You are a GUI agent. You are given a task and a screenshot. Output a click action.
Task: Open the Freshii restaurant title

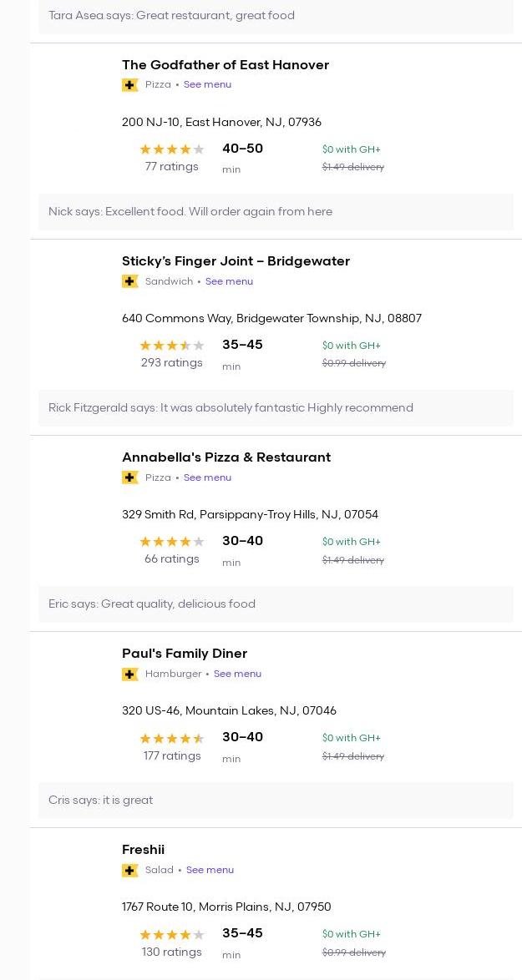(x=143, y=850)
